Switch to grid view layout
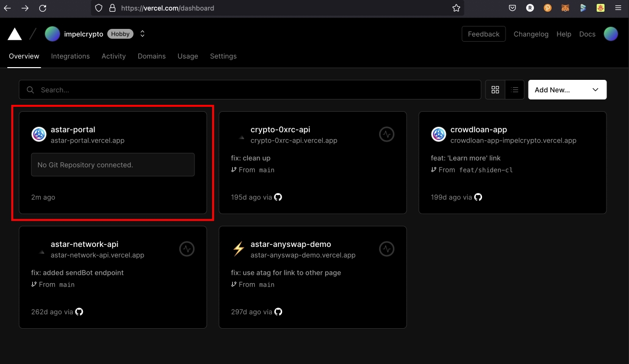 pos(495,90)
